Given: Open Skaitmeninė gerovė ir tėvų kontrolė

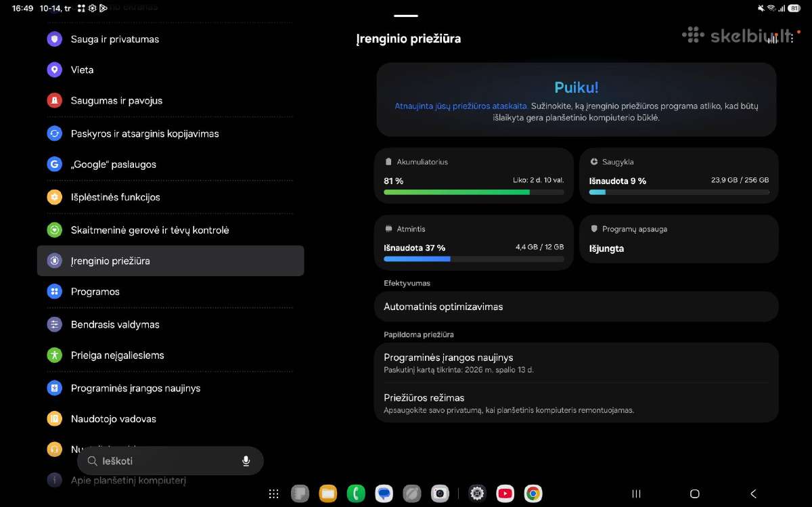Looking at the screenshot, I should click(x=171, y=230).
